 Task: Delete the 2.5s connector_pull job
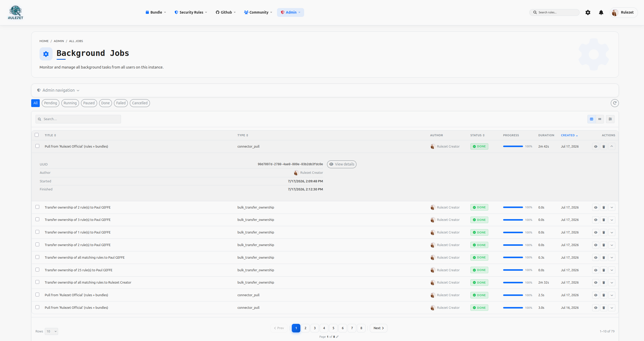coord(603,295)
